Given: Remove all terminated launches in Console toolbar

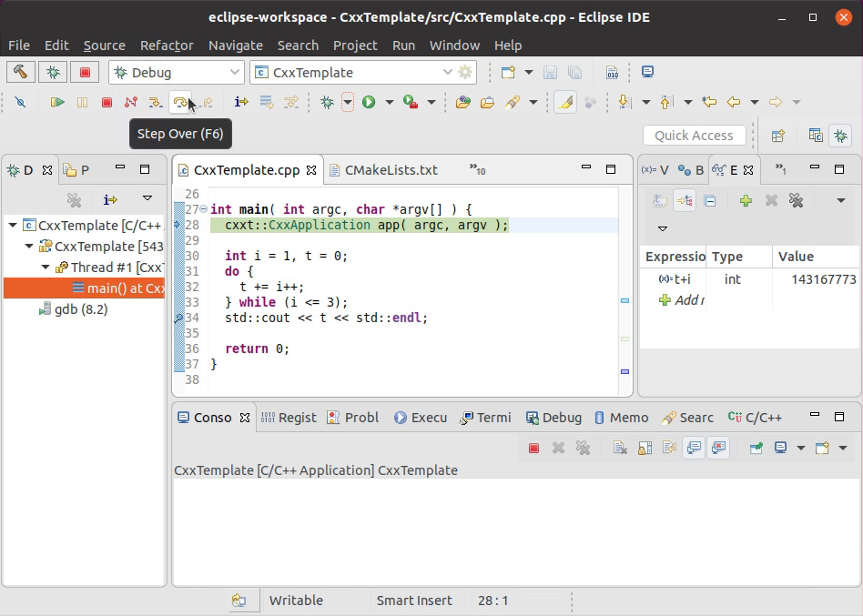Looking at the screenshot, I should click(582, 448).
